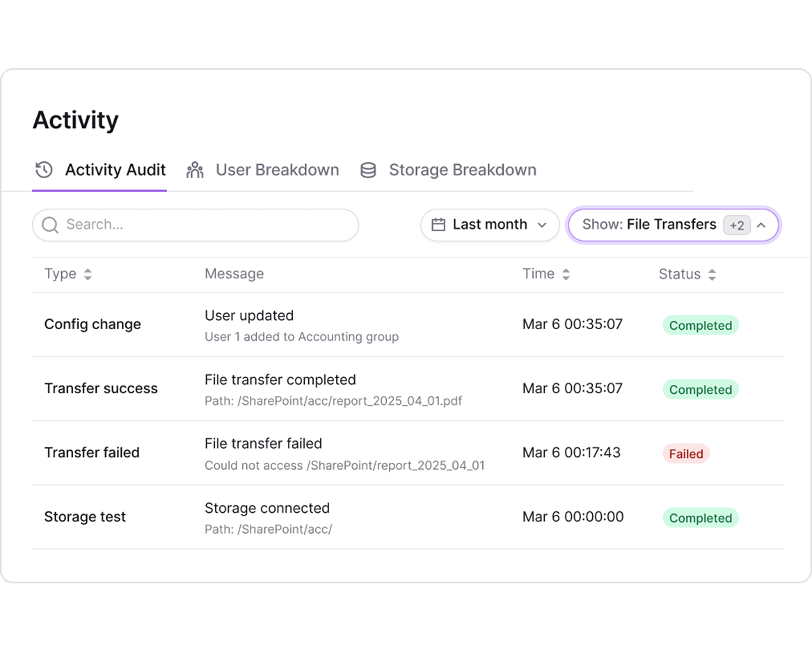Screen dimensions: 812x652
Task: Switch to the Storage Breakdown tab
Action: click(462, 170)
